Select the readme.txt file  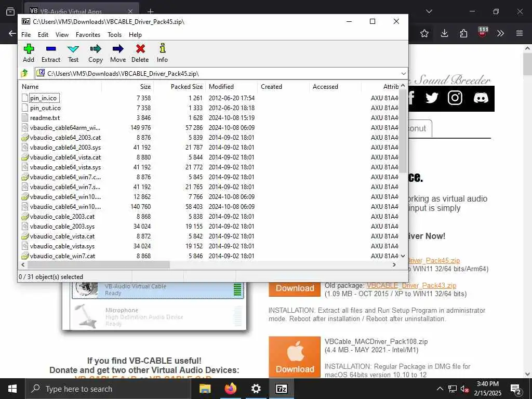click(x=45, y=118)
